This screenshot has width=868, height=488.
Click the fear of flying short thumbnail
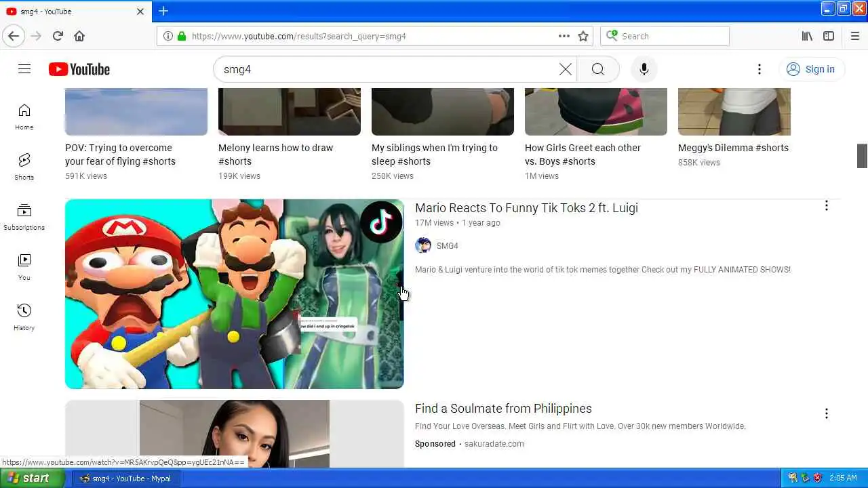136,112
